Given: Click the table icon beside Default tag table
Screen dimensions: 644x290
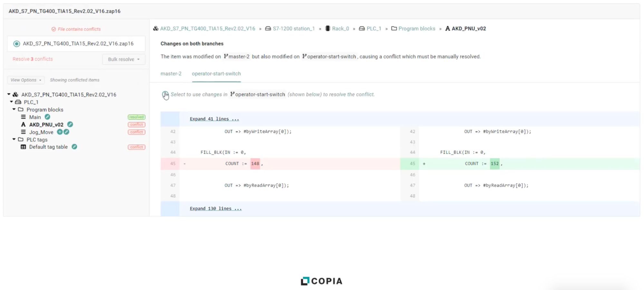Looking at the screenshot, I should tap(23, 147).
